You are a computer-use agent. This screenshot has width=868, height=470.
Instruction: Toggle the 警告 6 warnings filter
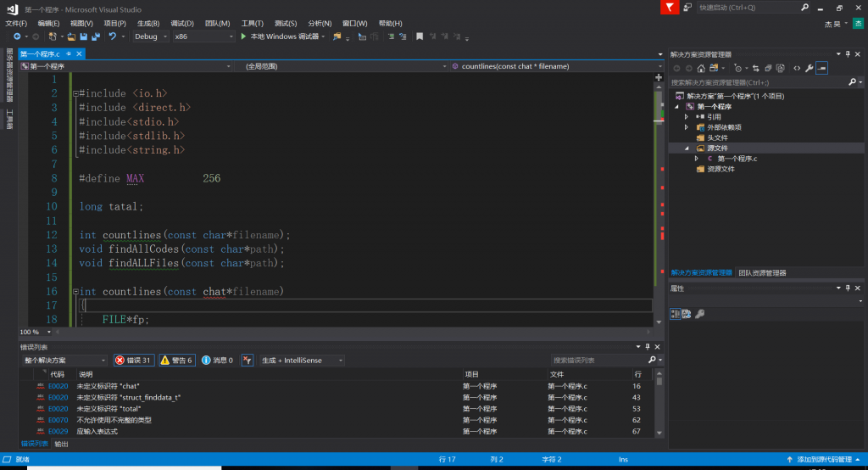[x=176, y=361]
